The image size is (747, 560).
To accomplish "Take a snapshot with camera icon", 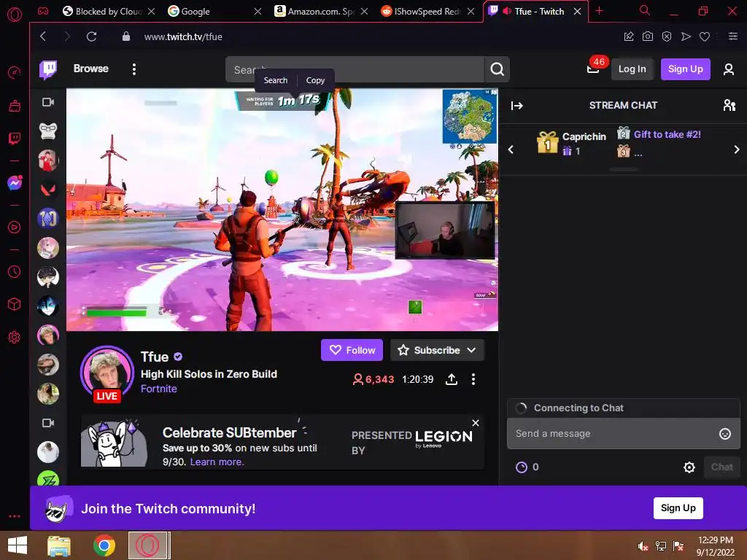I will point(648,36).
